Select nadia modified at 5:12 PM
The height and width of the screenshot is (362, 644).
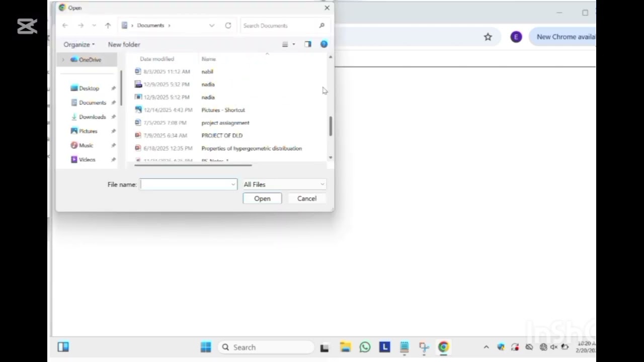point(208,98)
